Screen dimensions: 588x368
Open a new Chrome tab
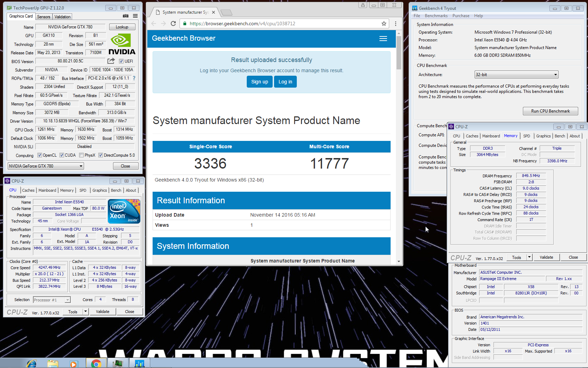[x=226, y=13]
